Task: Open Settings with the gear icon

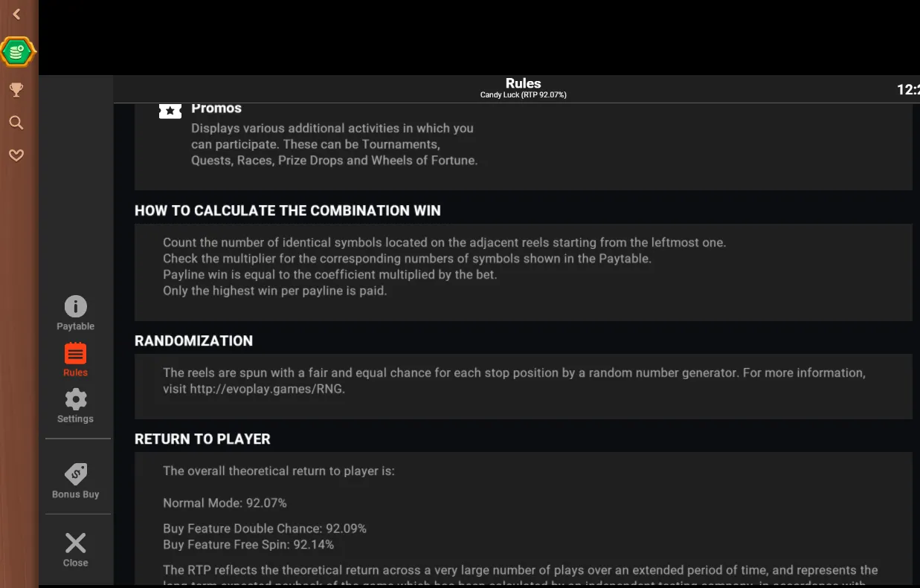Action: click(x=75, y=406)
